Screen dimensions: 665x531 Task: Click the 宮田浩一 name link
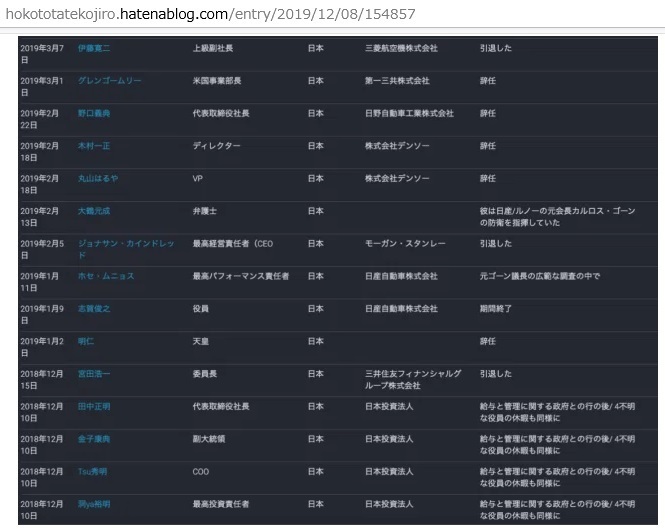pyautogui.click(x=94, y=374)
